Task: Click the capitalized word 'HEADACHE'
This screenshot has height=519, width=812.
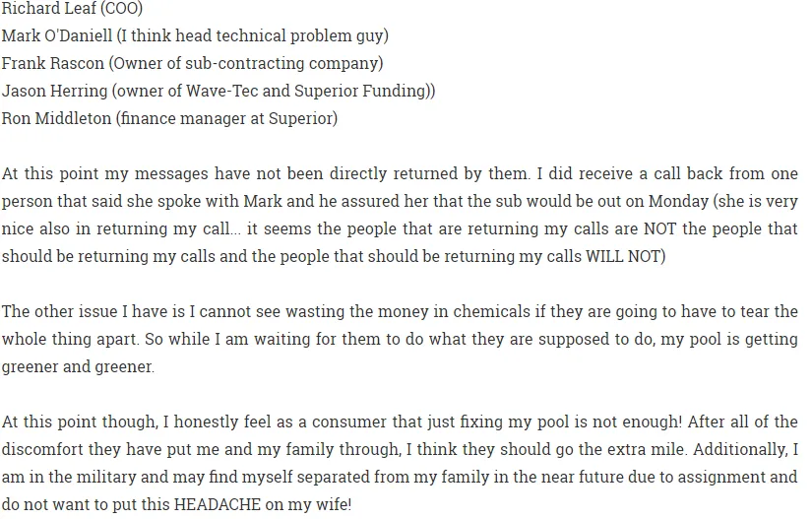Action: 217,504
